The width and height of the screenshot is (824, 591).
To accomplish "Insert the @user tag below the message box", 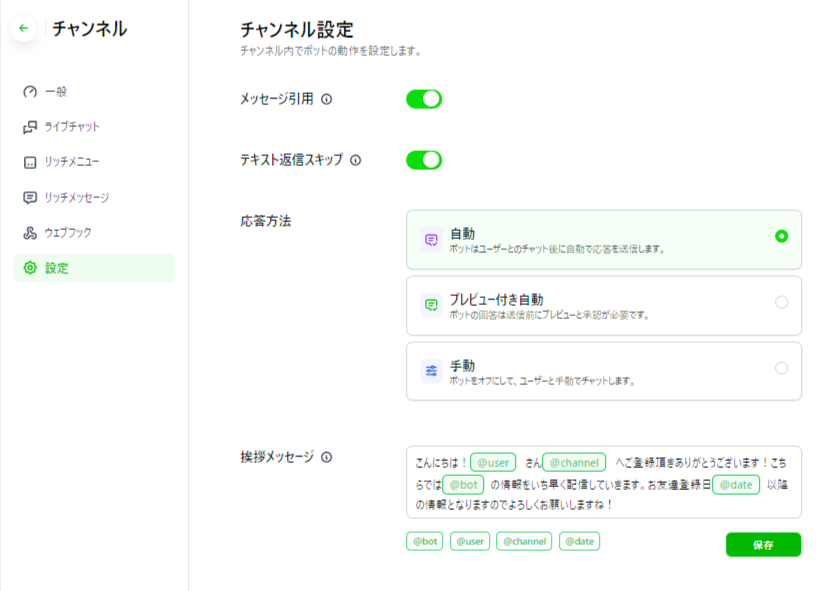I will click(470, 541).
